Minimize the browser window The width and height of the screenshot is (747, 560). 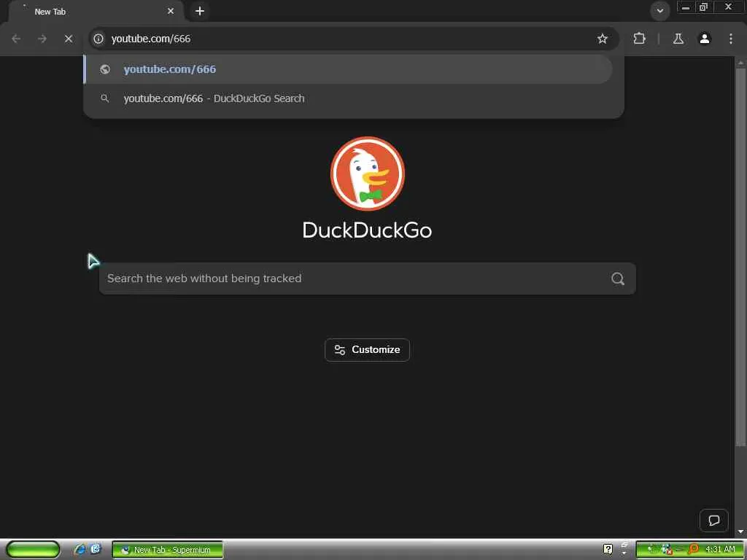click(x=686, y=7)
